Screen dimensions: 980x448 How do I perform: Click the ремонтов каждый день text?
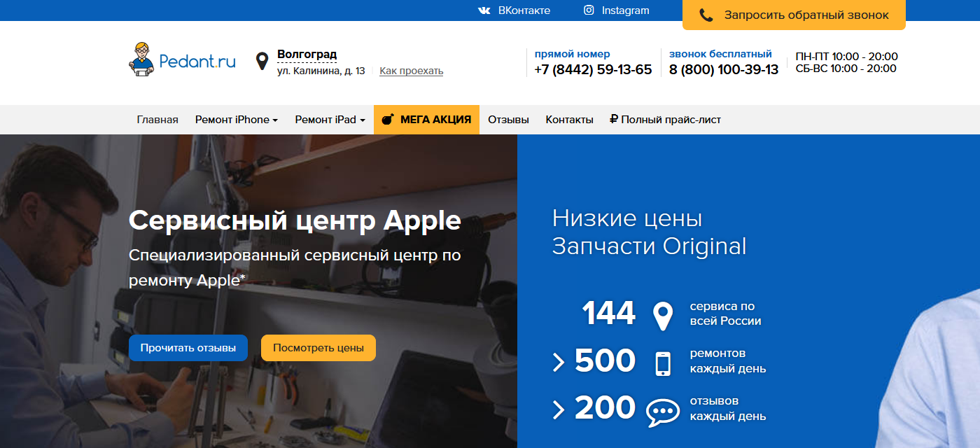[728, 361]
